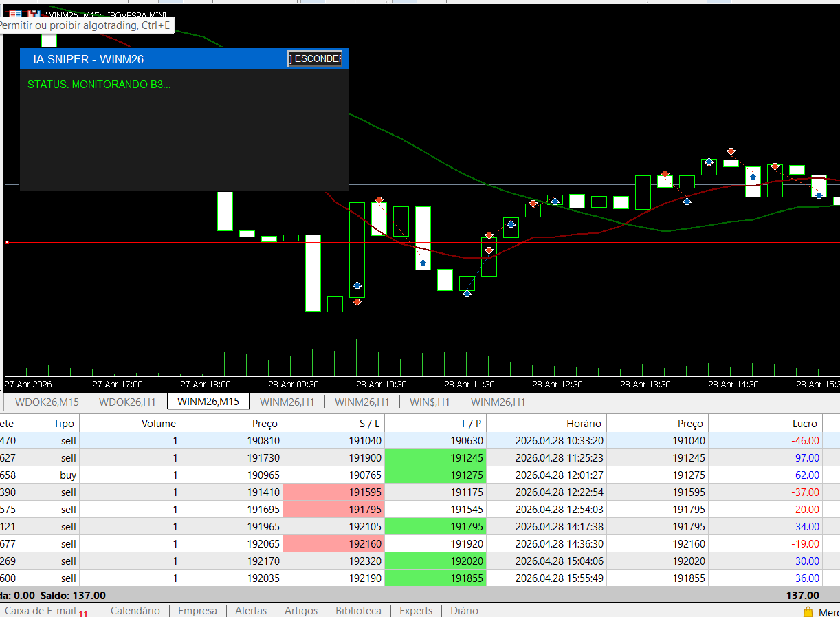This screenshot has width=840, height=617.
Task: Open the Mercado shopping bag icon
Action: click(x=808, y=611)
